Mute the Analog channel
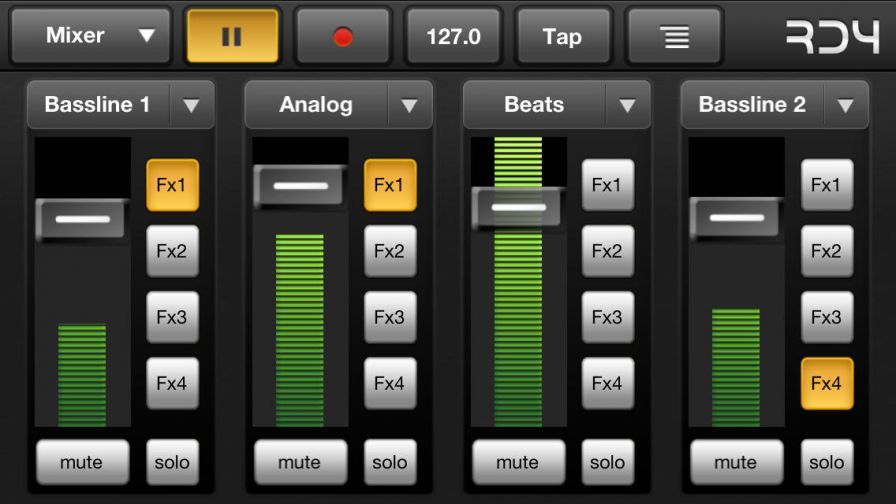 tap(301, 462)
